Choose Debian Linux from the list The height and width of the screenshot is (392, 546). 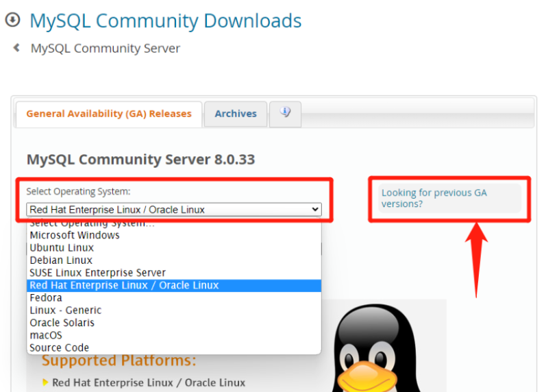coord(174,260)
